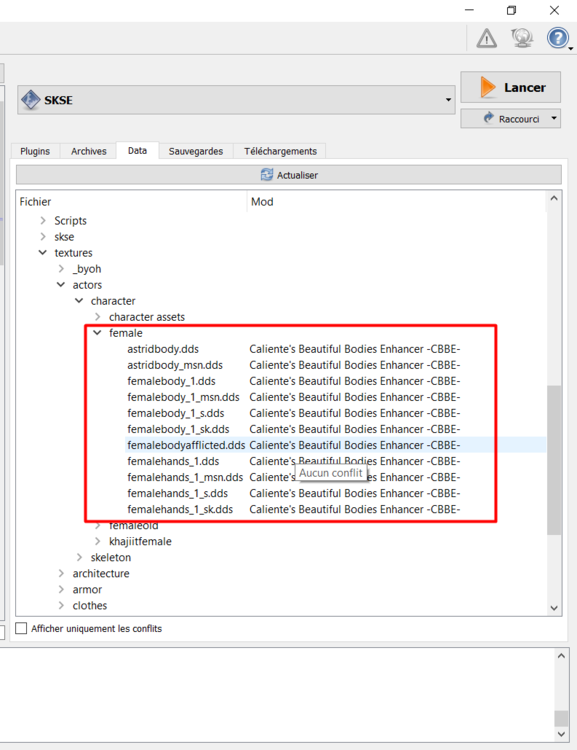The height and width of the screenshot is (750, 577).
Task: Open the blue help question-mark icon
Action: pyautogui.click(x=557, y=38)
